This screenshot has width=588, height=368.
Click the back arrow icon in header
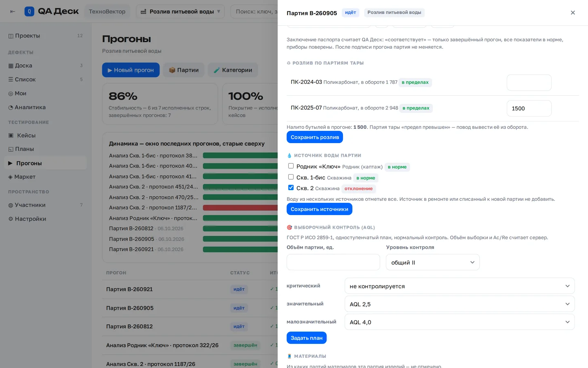point(13,11)
